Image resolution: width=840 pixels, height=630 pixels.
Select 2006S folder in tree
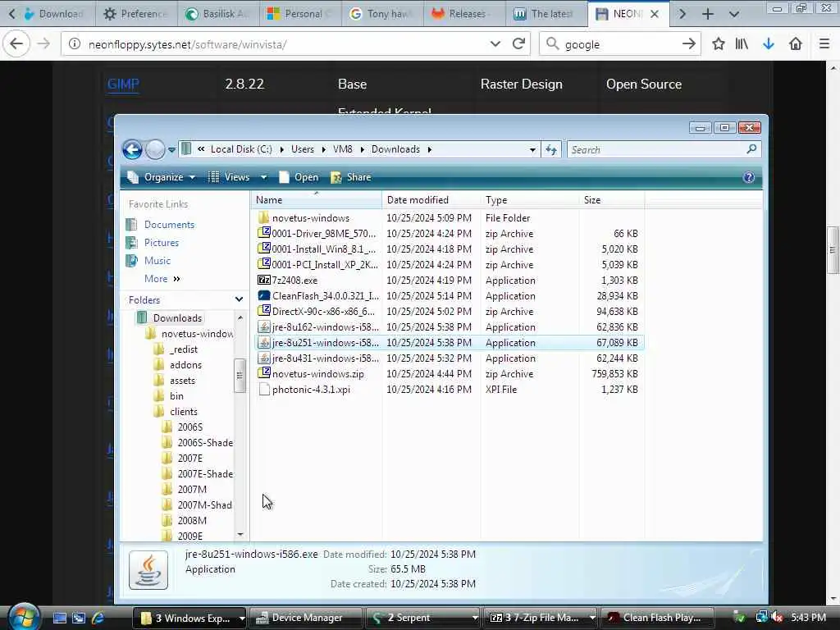(x=190, y=427)
